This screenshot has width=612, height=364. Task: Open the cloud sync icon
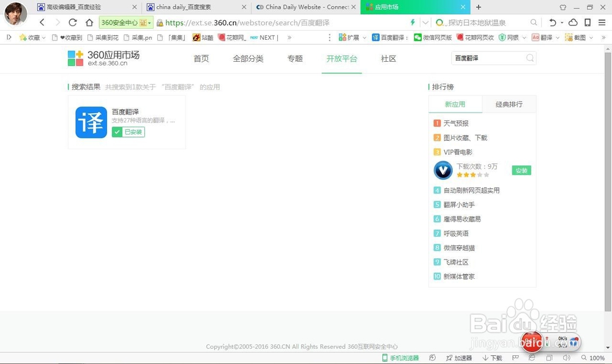click(x=573, y=22)
